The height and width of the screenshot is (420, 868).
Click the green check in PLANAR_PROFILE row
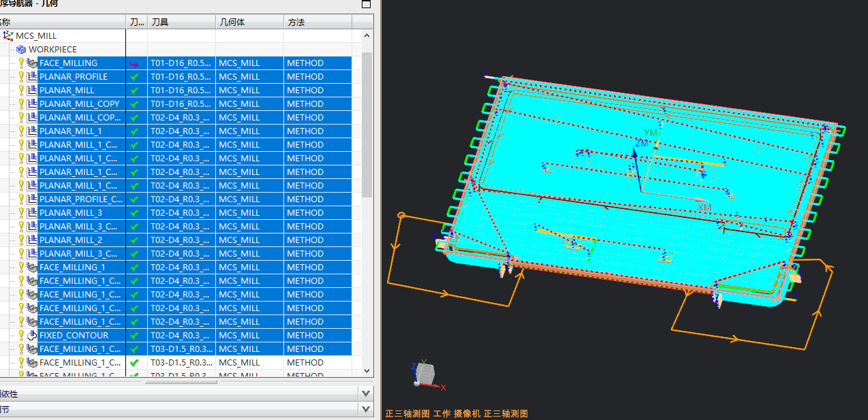pos(134,77)
